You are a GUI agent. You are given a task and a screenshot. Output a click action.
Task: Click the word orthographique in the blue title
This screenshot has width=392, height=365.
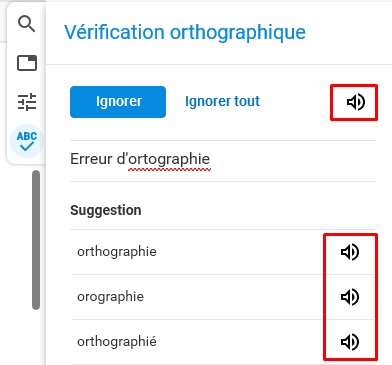[x=238, y=33]
